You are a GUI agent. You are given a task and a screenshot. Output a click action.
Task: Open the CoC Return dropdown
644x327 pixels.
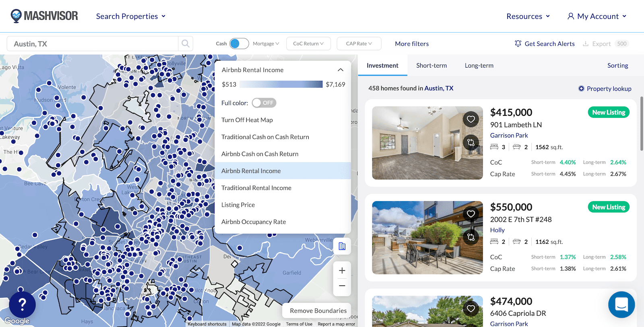click(308, 43)
